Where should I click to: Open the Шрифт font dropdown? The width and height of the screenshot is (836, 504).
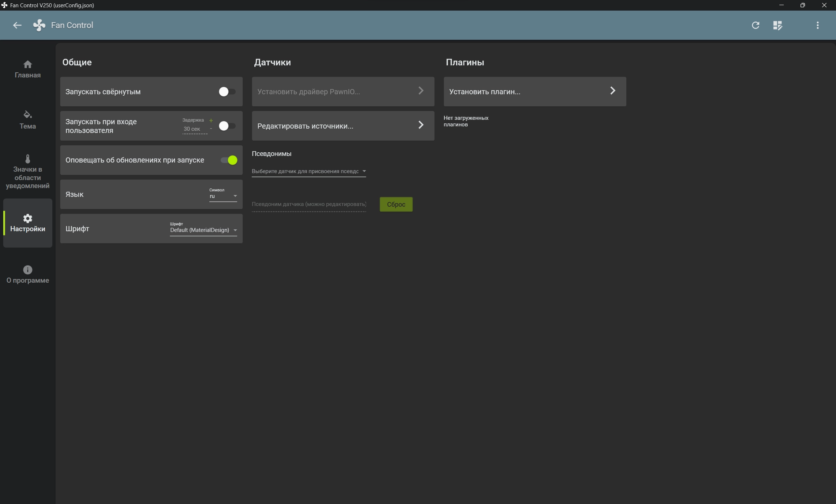203,230
